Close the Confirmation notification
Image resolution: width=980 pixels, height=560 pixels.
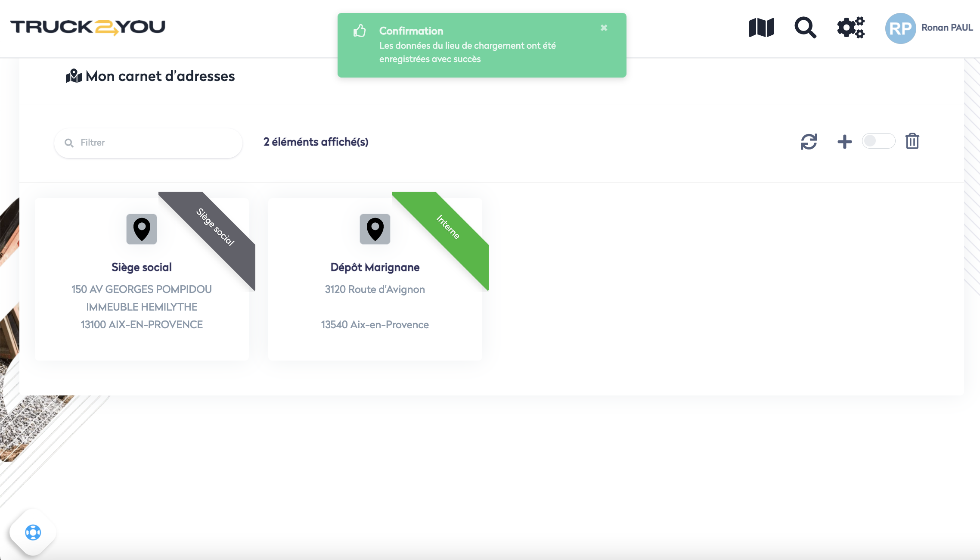point(604,28)
